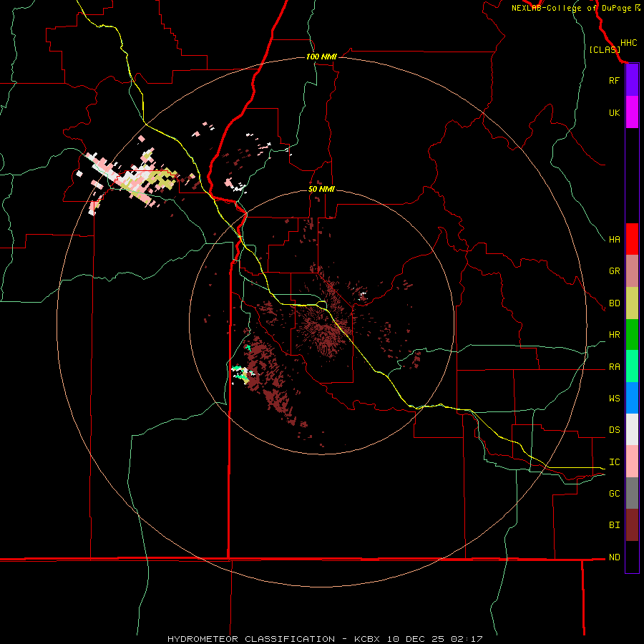
Task: Click the HR legend label
Action: tap(614, 335)
